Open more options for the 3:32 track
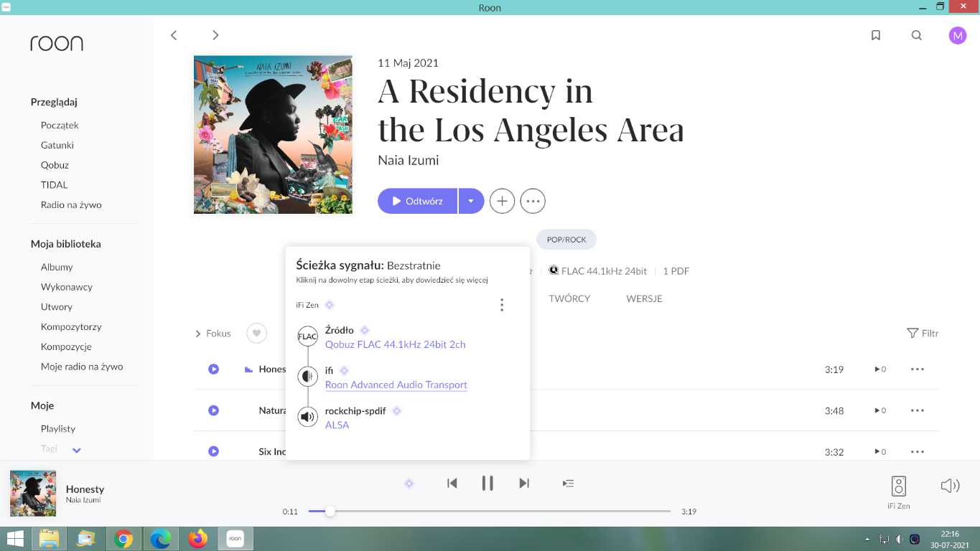The width and height of the screenshot is (980, 551). (x=918, y=452)
